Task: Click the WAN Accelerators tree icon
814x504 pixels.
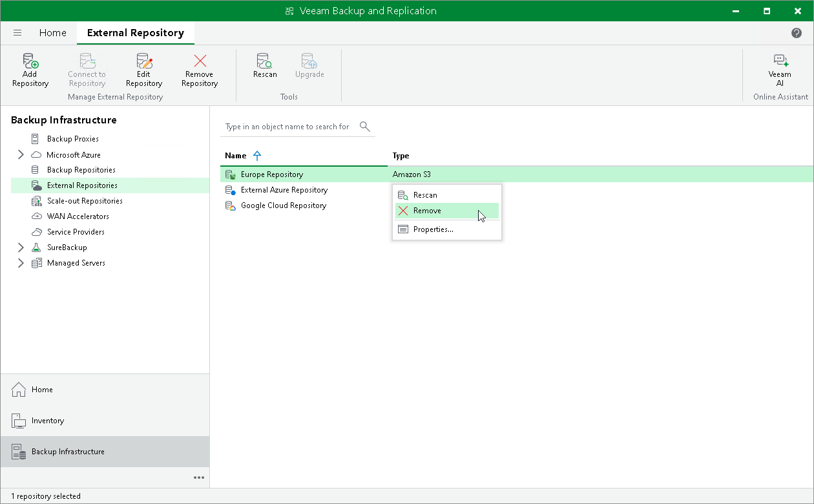Action: point(36,216)
